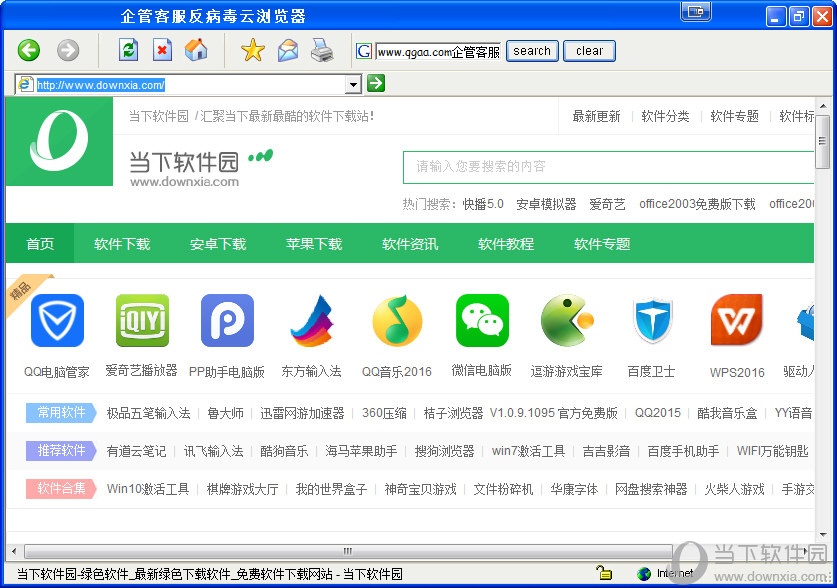The image size is (837, 588).
Task: Click the vertical scrollbar down arrow
Action: pyautogui.click(x=823, y=534)
